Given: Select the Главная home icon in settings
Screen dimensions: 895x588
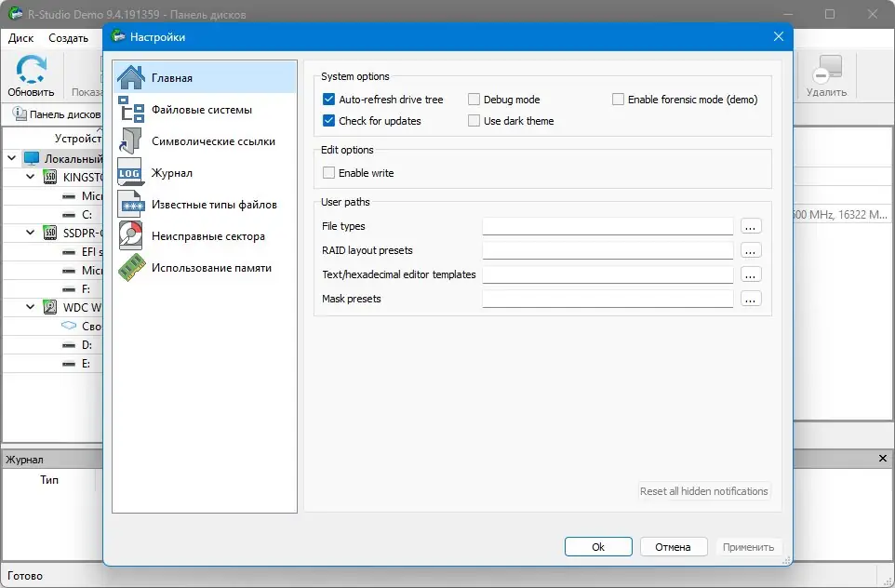Looking at the screenshot, I should (130, 78).
